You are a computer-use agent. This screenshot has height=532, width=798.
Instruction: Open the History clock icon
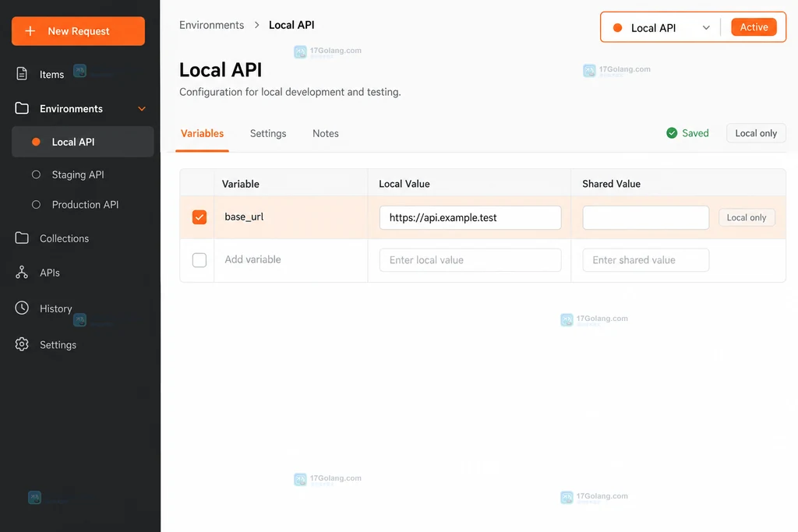[22, 308]
